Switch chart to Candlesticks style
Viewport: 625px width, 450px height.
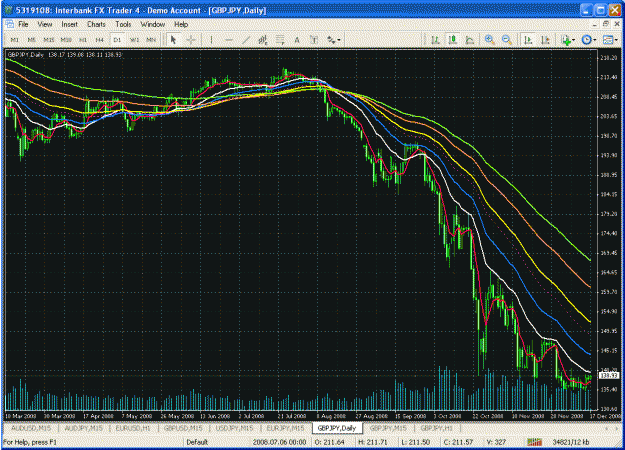(452, 40)
